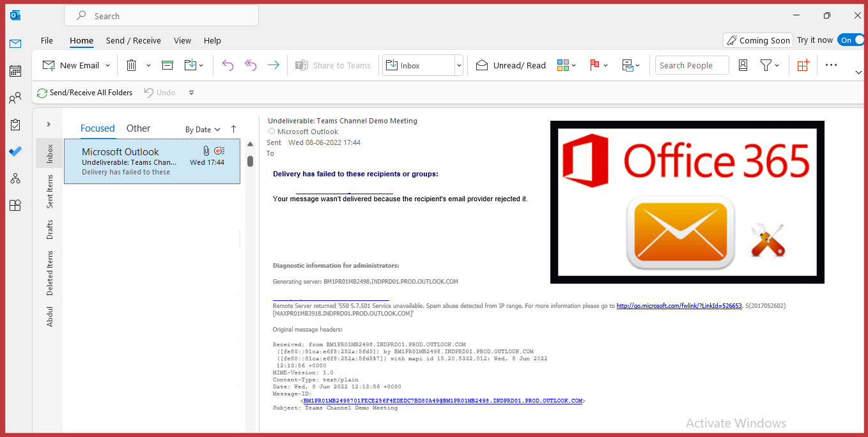Open Rules mailbox dropdown
Viewport: 868px width, 437px height.
[x=631, y=65]
